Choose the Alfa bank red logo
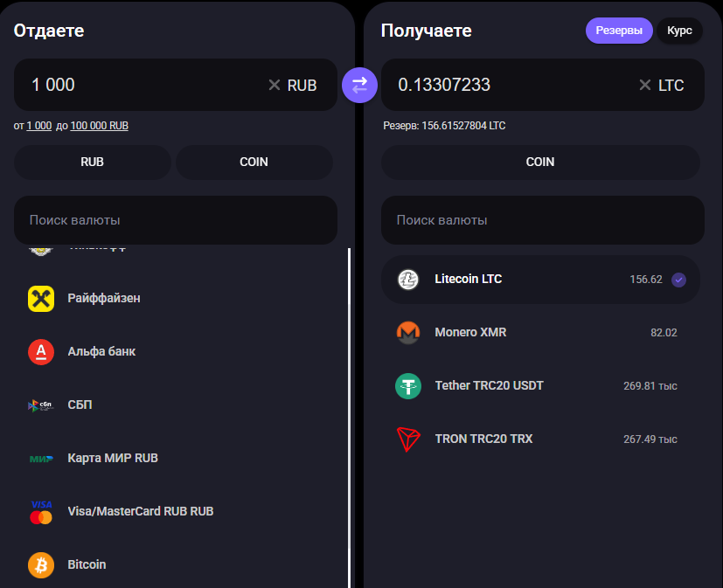Screen dimensions: 723x588 point(41,352)
